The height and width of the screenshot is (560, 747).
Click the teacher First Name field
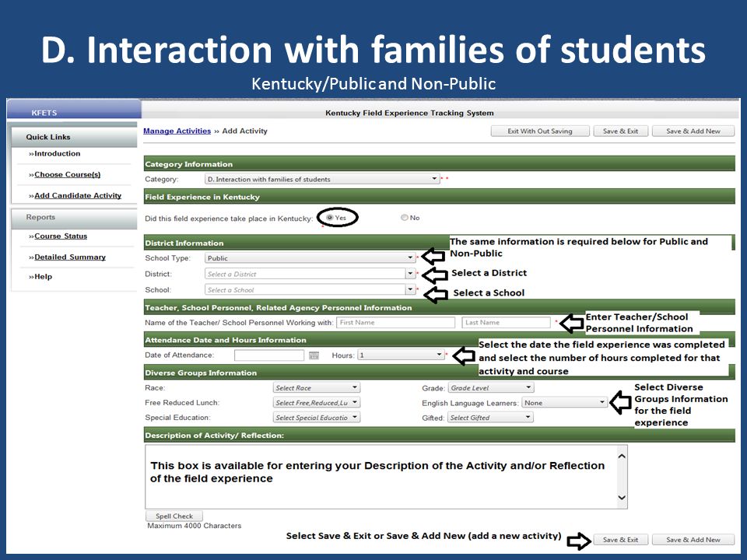395,322
